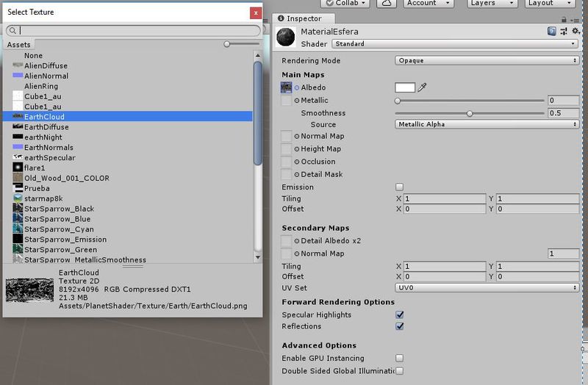The height and width of the screenshot is (385, 588).
Task: Open the Shader Standard dropdown
Action: point(455,44)
